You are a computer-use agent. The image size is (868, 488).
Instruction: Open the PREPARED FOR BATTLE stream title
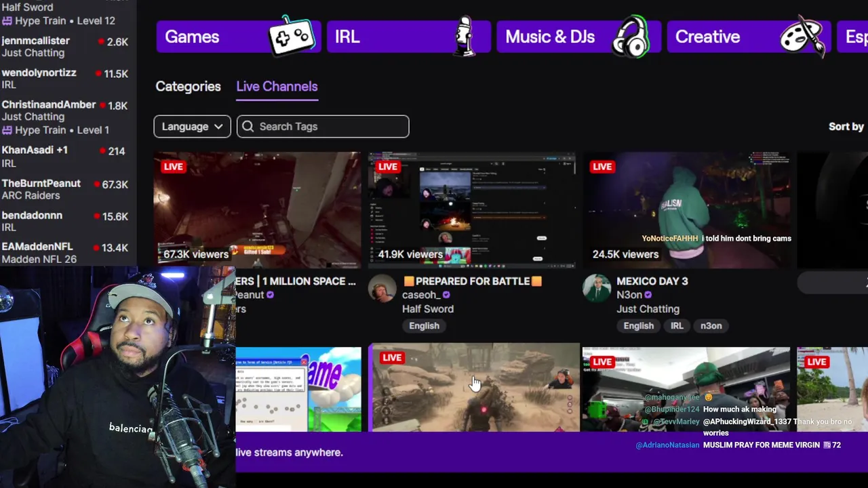click(x=472, y=281)
